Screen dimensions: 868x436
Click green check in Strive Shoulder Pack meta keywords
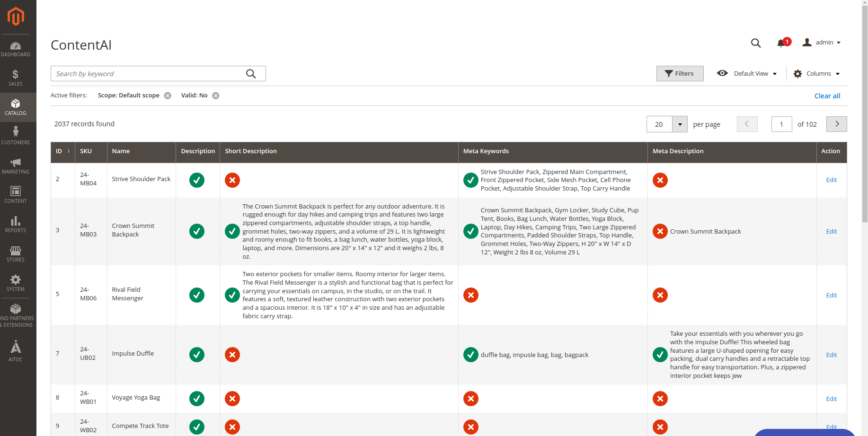click(471, 180)
